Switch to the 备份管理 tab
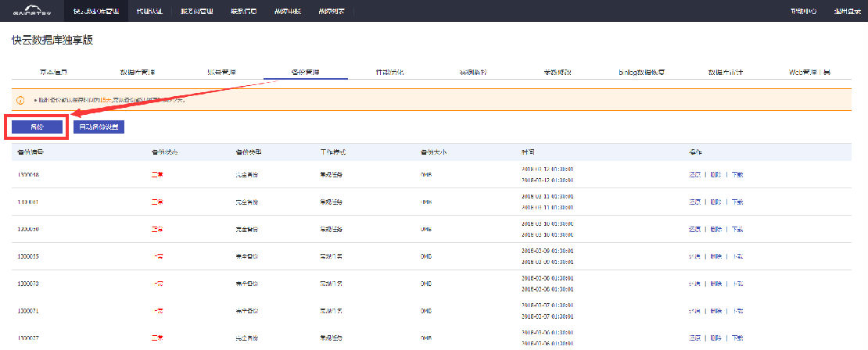Image resolution: width=868 pixels, height=350 pixels. point(306,72)
